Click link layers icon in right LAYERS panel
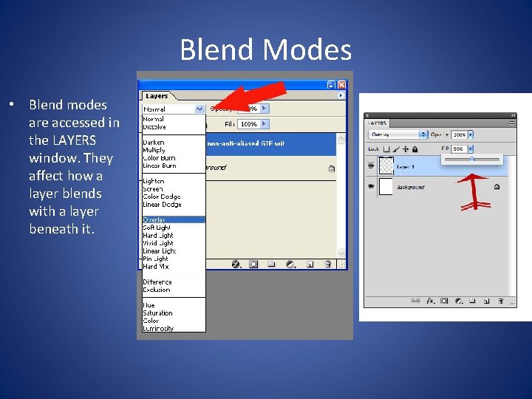The height and width of the screenshot is (399, 532). tap(415, 301)
